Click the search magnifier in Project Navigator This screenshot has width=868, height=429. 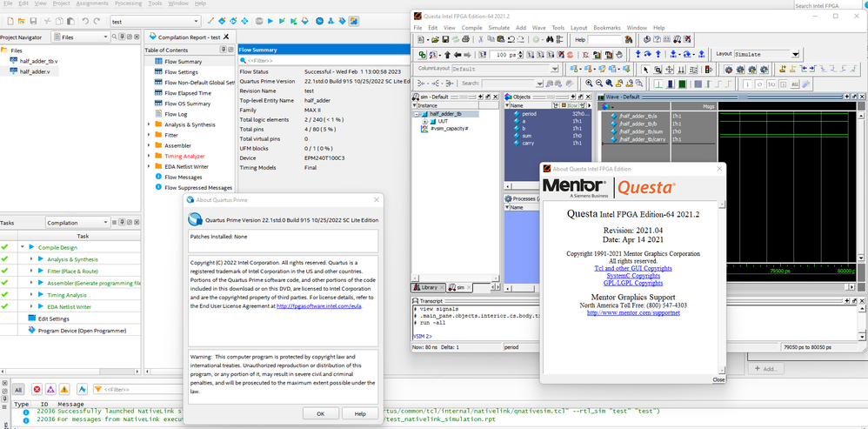(x=115, y=37)
